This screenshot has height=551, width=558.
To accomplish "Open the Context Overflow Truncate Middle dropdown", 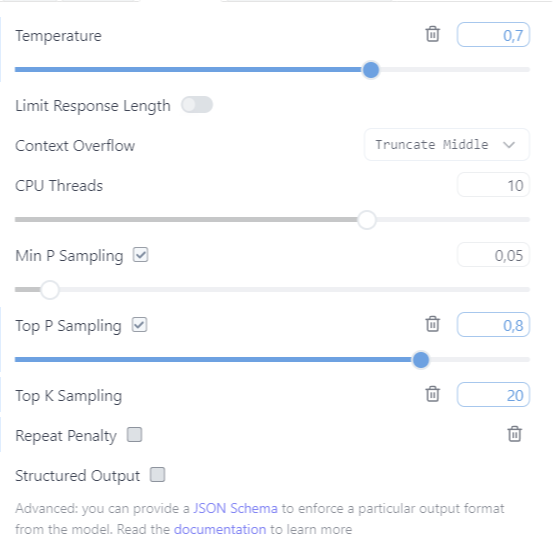I will point(447,145).
